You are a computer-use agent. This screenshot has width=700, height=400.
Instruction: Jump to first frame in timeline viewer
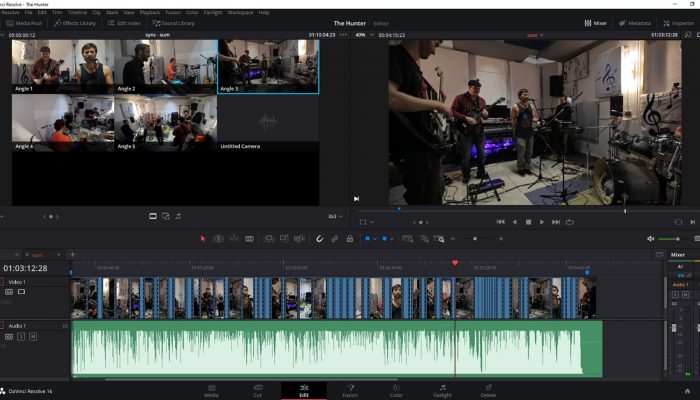[x=500, y=222]
